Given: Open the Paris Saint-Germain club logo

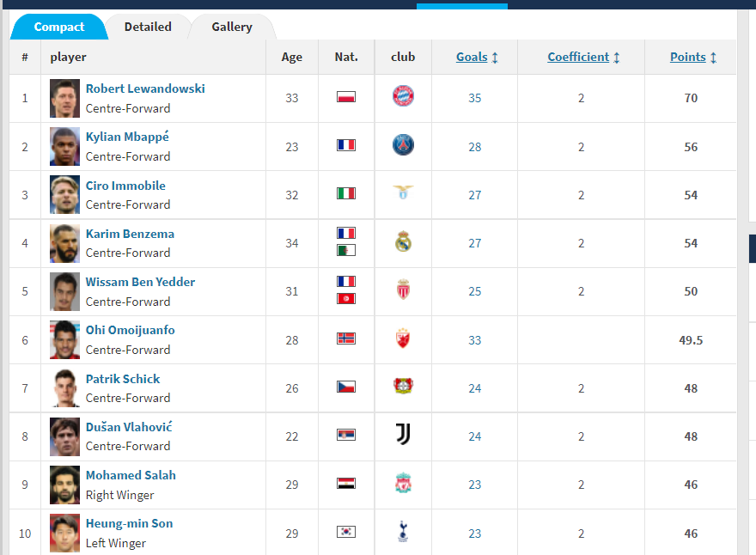Looking at the screenshot, I should click(403, 144).
